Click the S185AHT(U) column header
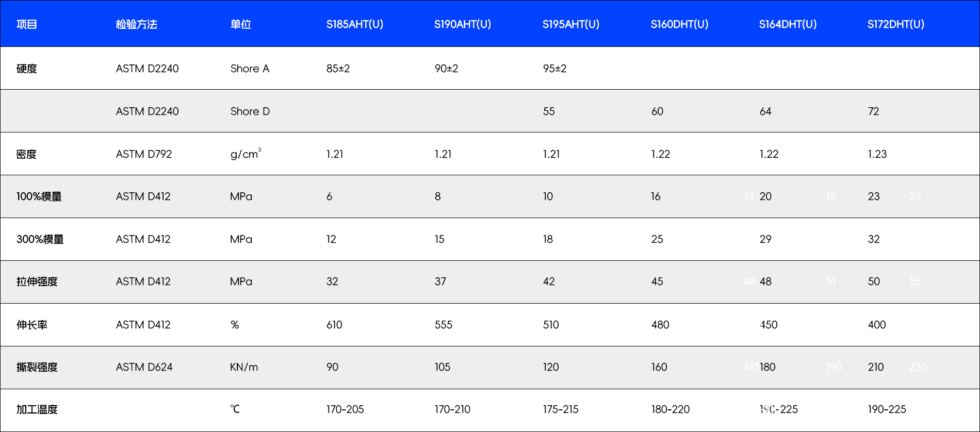 (354, 24)
